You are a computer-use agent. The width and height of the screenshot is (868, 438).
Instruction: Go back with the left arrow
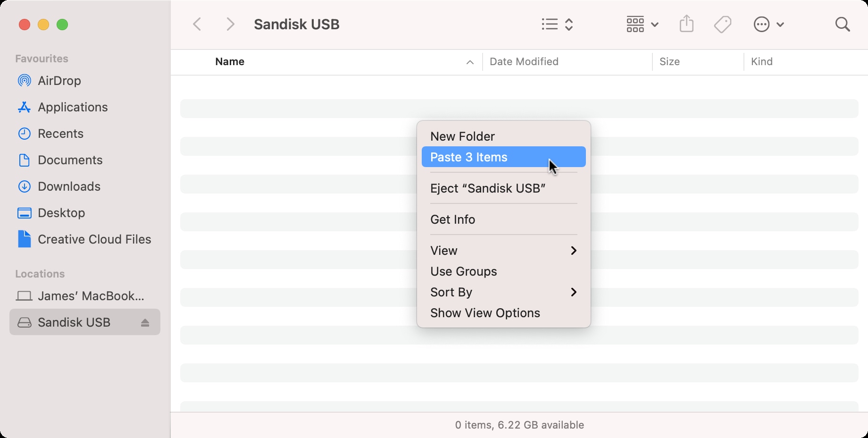(x=198, y=24)
